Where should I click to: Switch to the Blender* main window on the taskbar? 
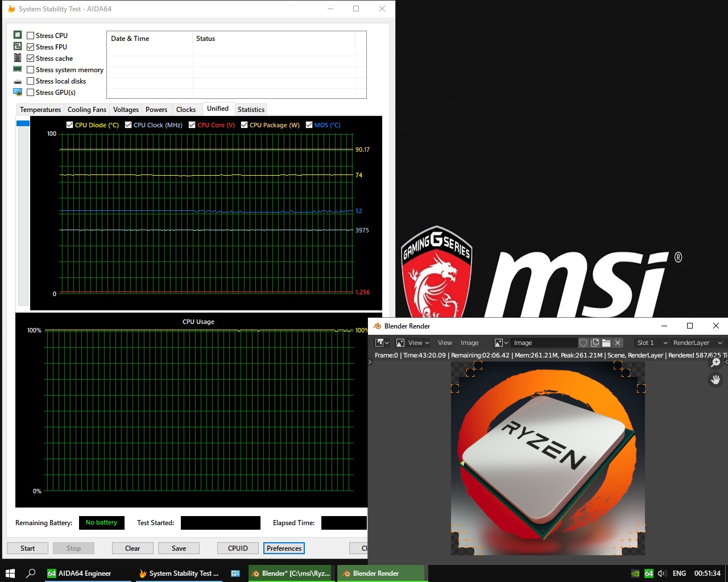pos(291,573)
